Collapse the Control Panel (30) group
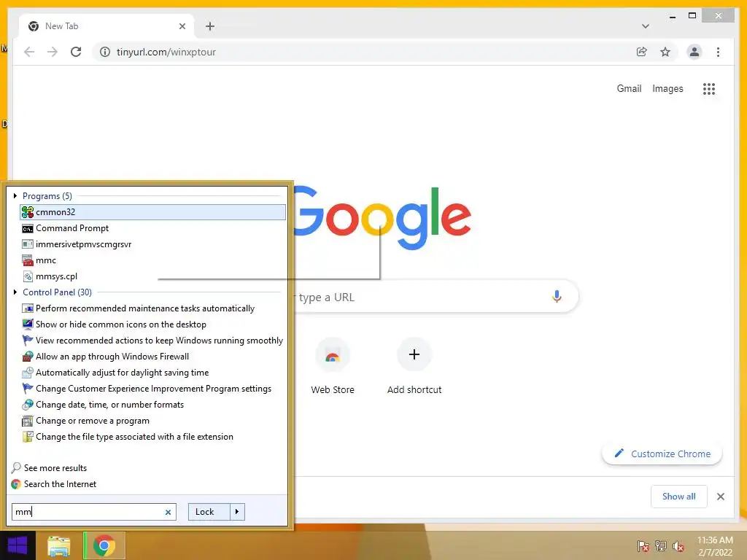747x560 pixels. (x=15, y=292)
